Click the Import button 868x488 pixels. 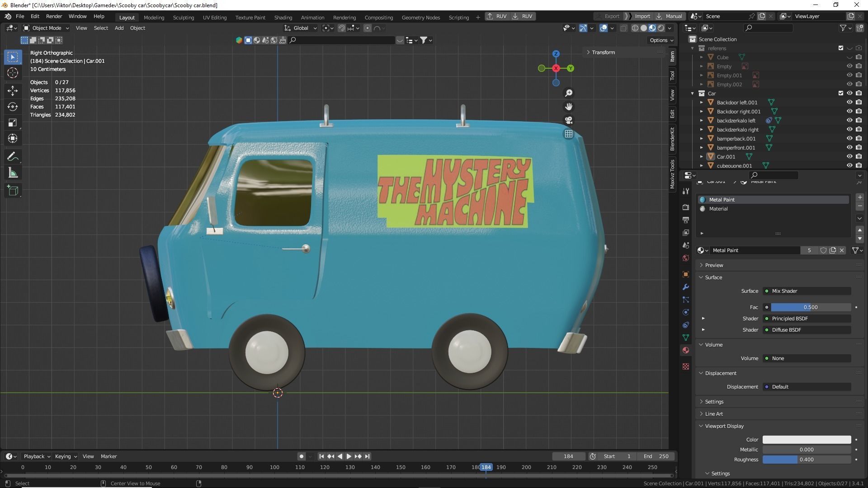coord(642,16)
